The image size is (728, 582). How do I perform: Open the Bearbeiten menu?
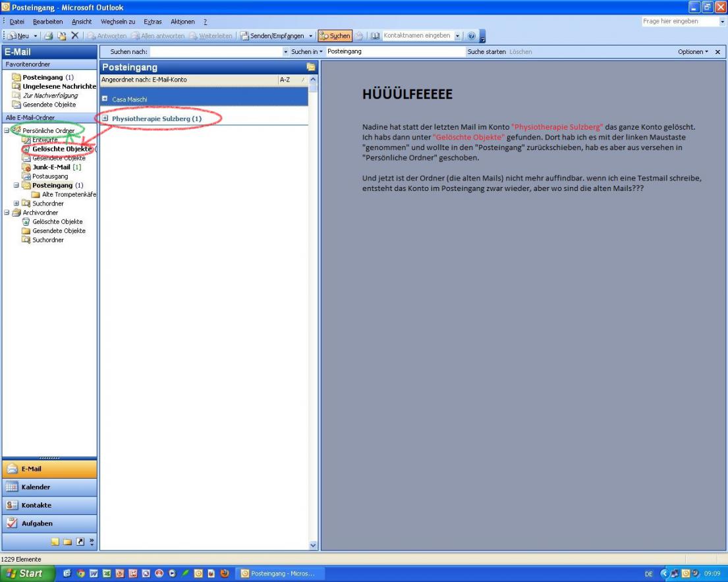(48, 21)
